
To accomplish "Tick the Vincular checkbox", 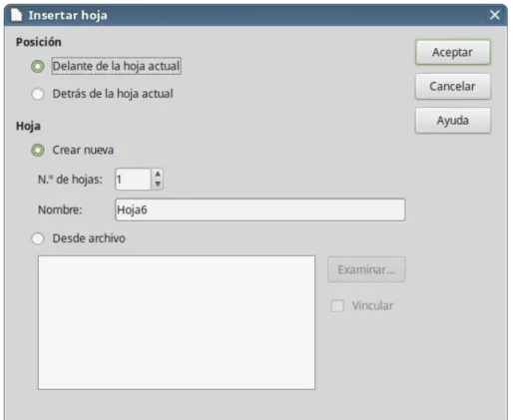I will [x=337, y=306].
